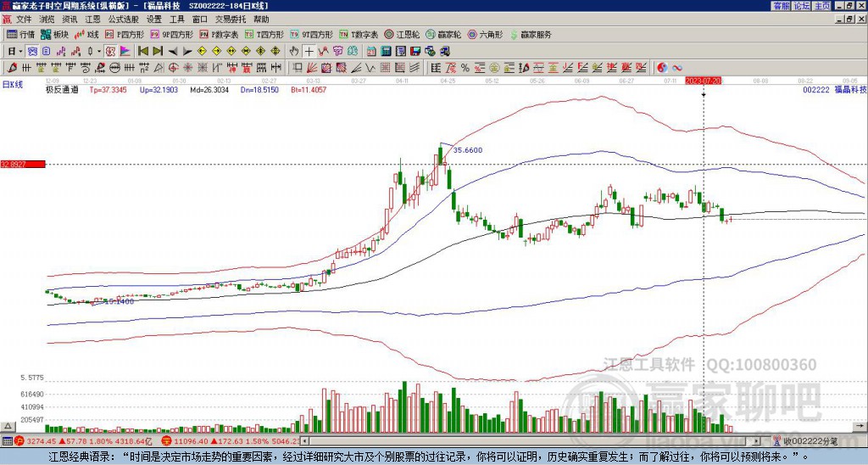Select the hand pan cursor tool
Image resolution: width=868 pixels, height=465 pixels.
(294, 52)
